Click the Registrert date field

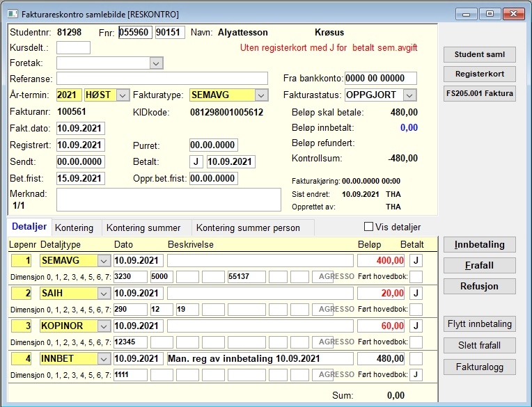(81, 145)
